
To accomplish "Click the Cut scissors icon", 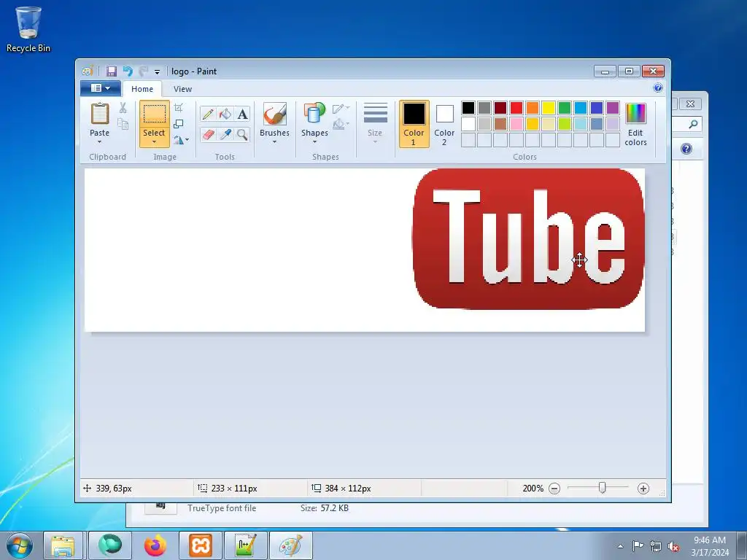I will click(123, 108).
